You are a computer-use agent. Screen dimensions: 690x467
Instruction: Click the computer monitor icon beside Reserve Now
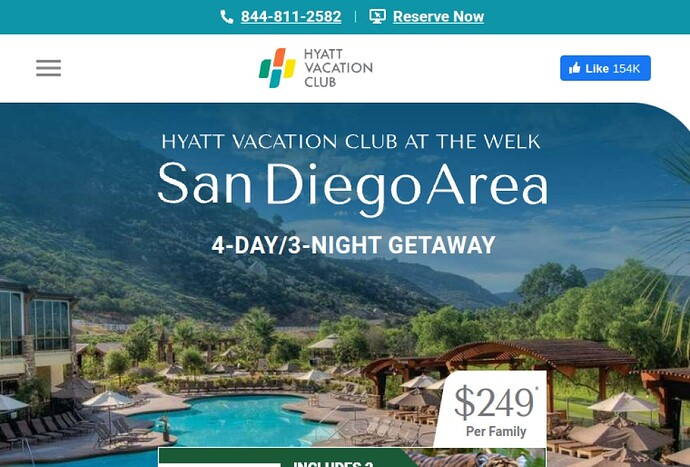[378, 17]
